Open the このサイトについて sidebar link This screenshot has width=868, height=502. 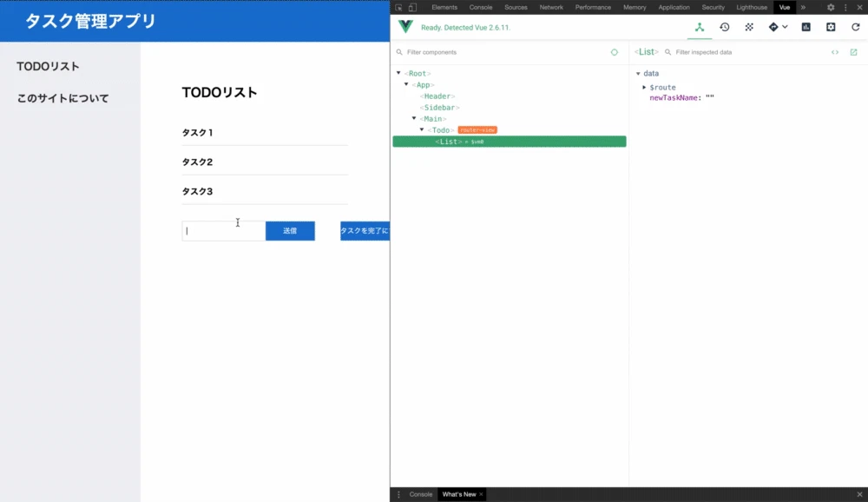click(62, 99)
